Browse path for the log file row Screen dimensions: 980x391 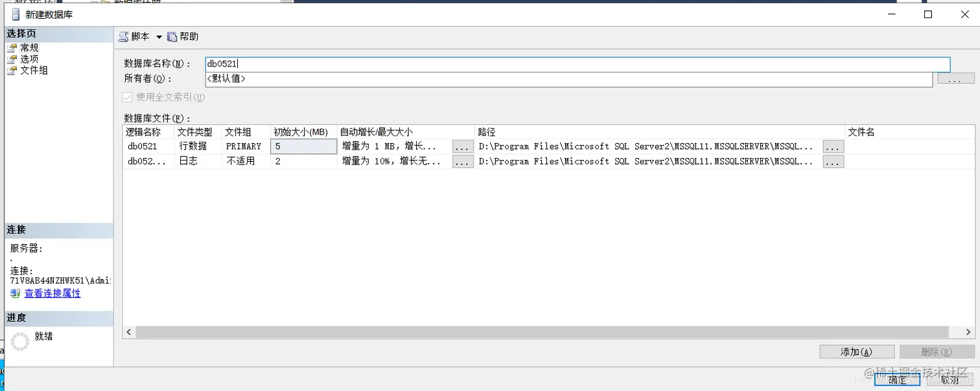pos(834,162)
